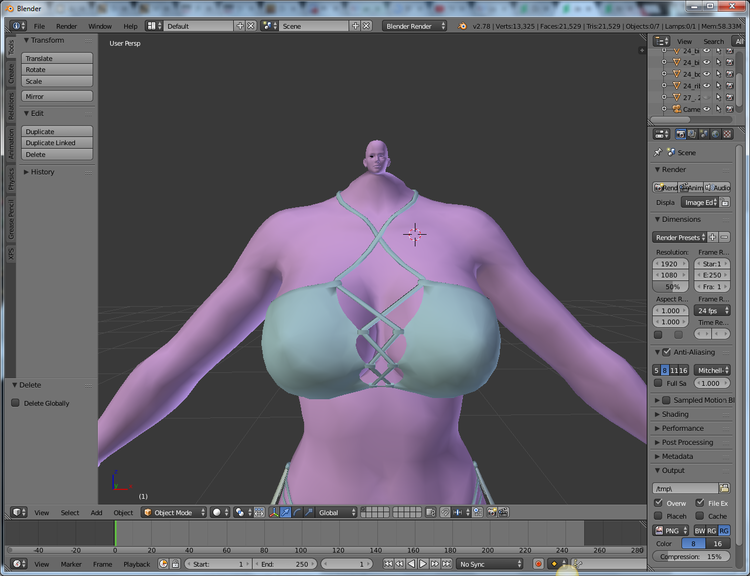Click the OpenGL render image camera icon
Screen dimensions: 750x576
point(491,512)
